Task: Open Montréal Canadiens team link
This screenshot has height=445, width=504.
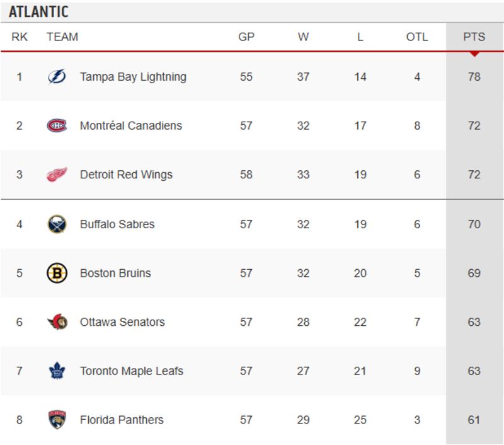Action: (131, 126)
